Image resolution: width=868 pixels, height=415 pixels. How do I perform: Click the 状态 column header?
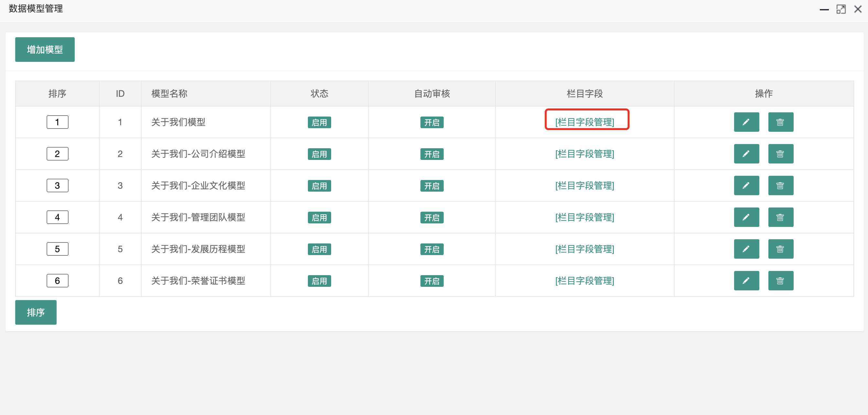(319, 94)
